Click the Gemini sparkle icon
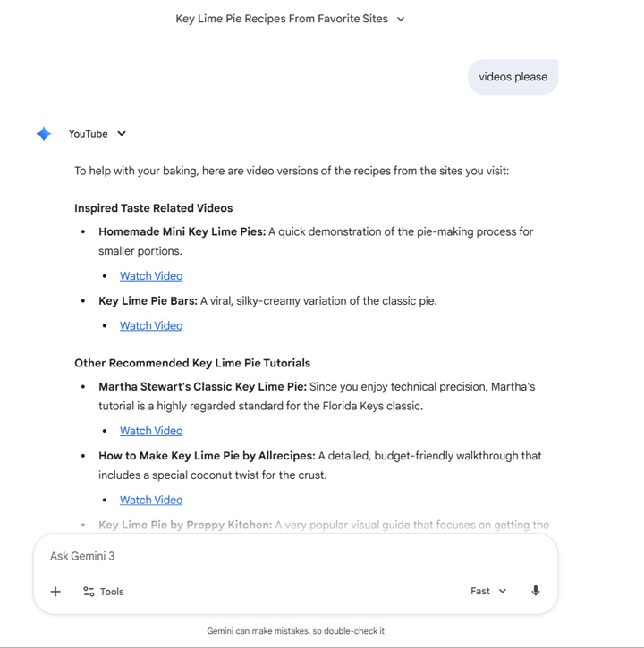Image resolution: width=644 pixels, height=648 pixels. click(x=44, y=134)
